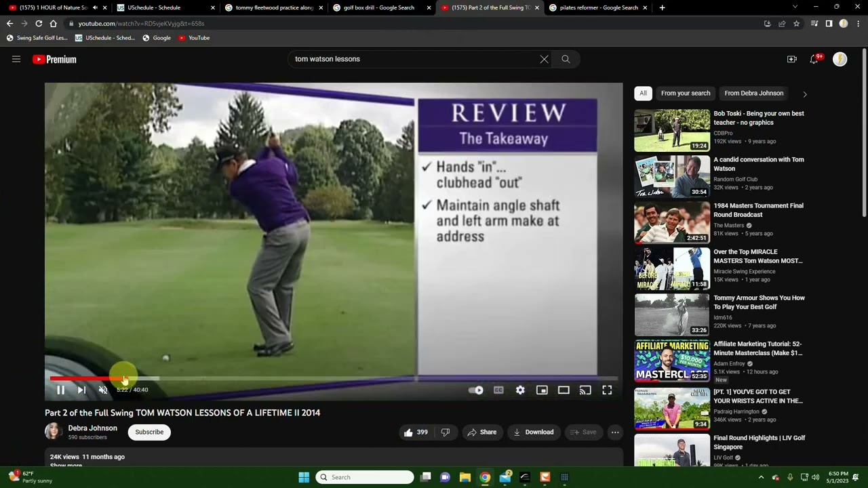This screenshot has width=868, height=488.
Task: Select the All filter chip
Action: coord(643,93)
